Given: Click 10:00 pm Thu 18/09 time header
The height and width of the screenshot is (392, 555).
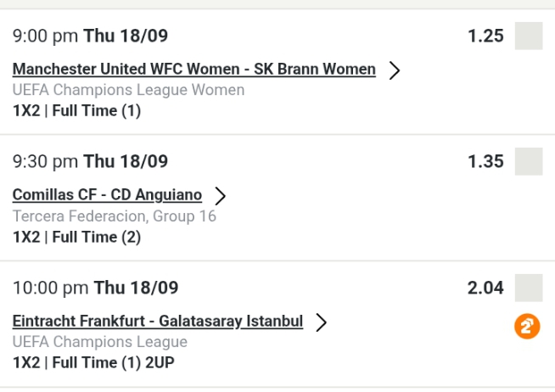Looking at the screenshot, I should (95, 288).
